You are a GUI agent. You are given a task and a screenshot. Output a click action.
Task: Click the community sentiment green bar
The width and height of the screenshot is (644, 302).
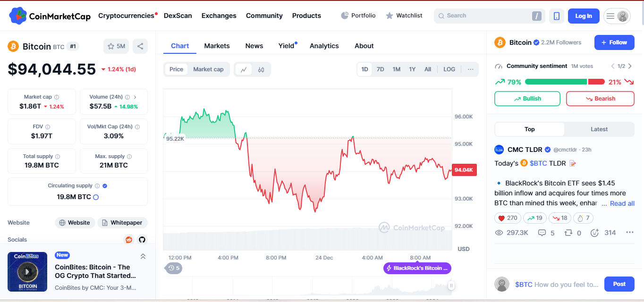pos(556,82)
